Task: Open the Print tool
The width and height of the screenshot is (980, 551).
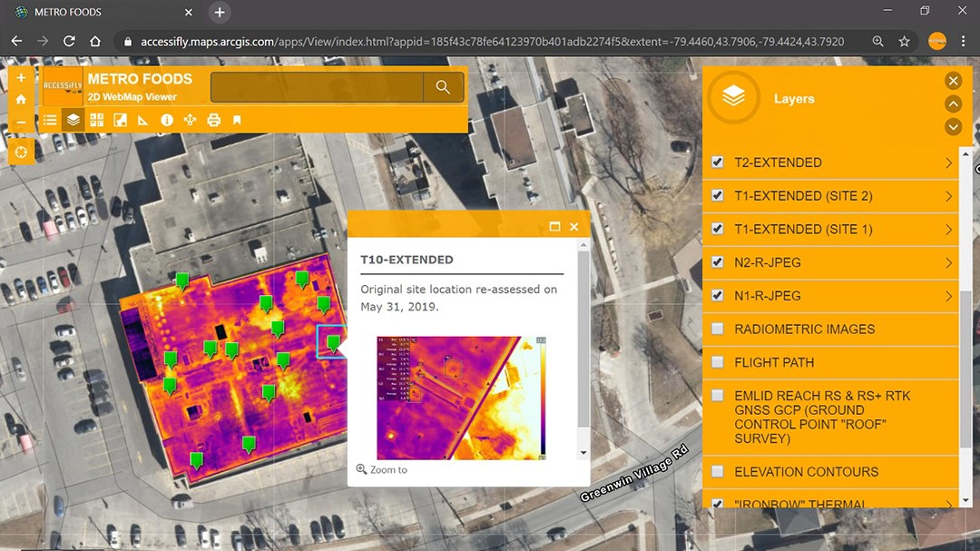Action: (x=213, y=120)
